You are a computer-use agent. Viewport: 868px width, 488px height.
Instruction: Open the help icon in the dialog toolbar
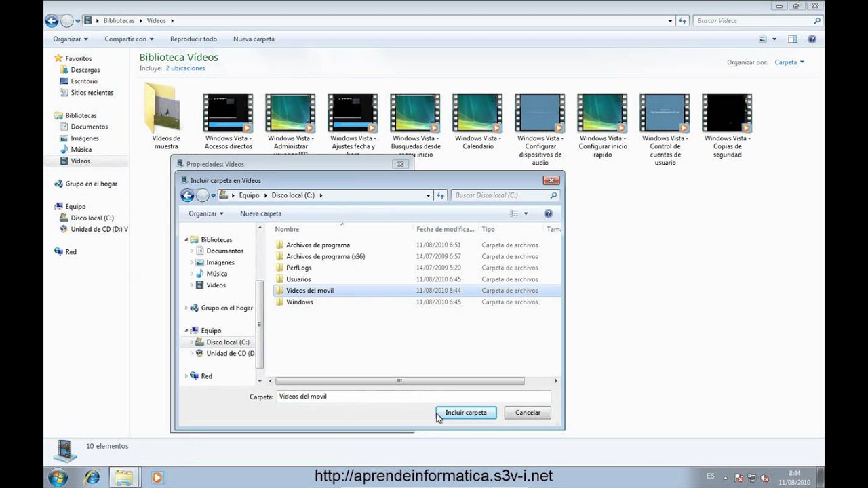[549, 213]
